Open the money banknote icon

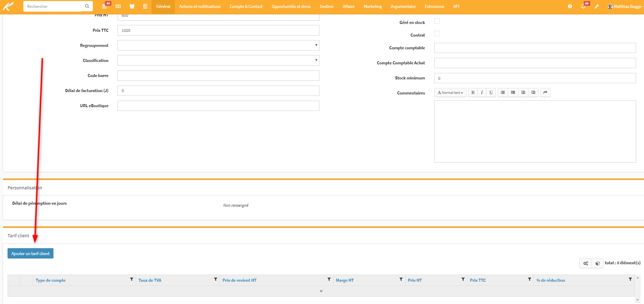pyautogui.click(x=118, y=6)
